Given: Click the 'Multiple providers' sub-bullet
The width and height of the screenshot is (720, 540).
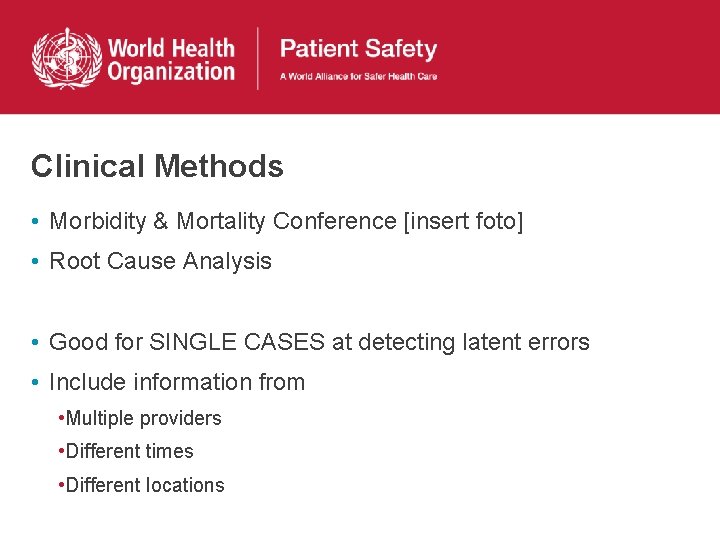Looking at the screenshot, I should click(x=143, y=418).
